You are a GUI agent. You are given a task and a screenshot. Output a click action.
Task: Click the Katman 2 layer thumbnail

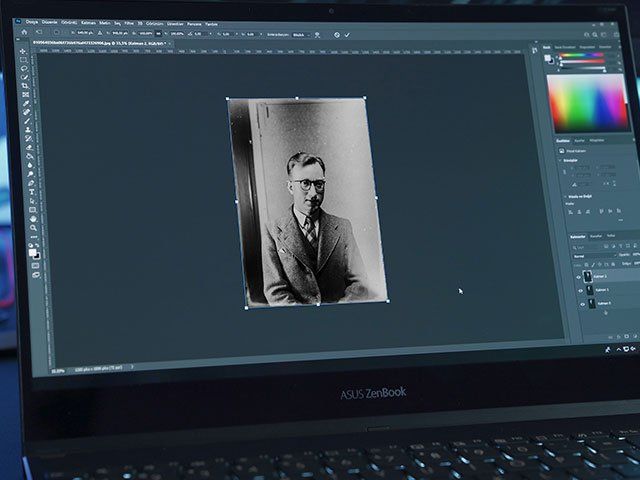[588, 276]
